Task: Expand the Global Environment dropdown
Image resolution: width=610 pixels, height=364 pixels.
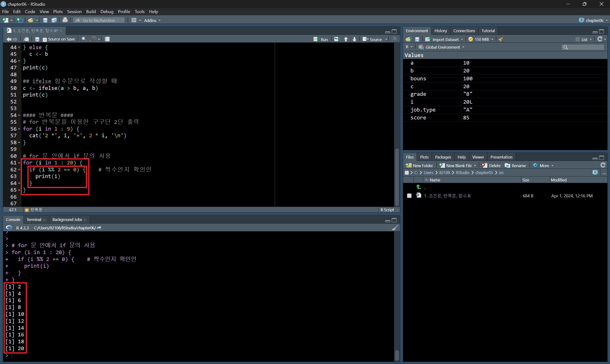Action: click(442, 47)
